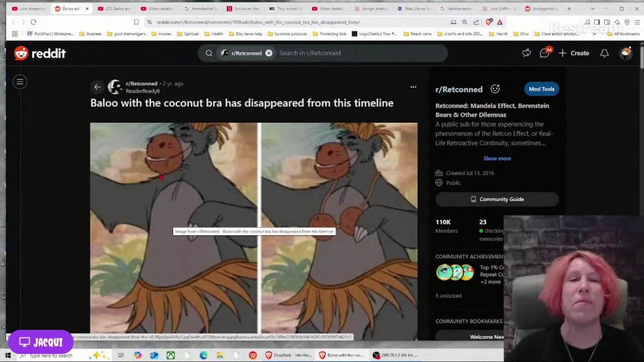Close the active Baloo tab
The image size is (644, 362).
[x=87, y=9]
